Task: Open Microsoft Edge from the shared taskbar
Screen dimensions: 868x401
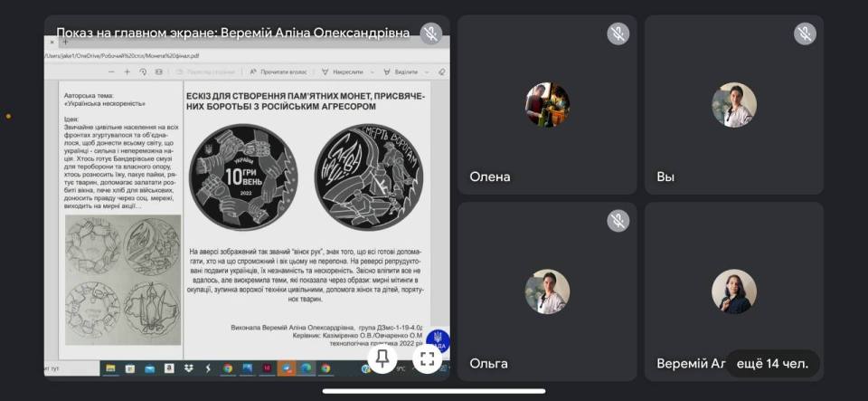Action: pyautogui.click(x=306, y=368)
